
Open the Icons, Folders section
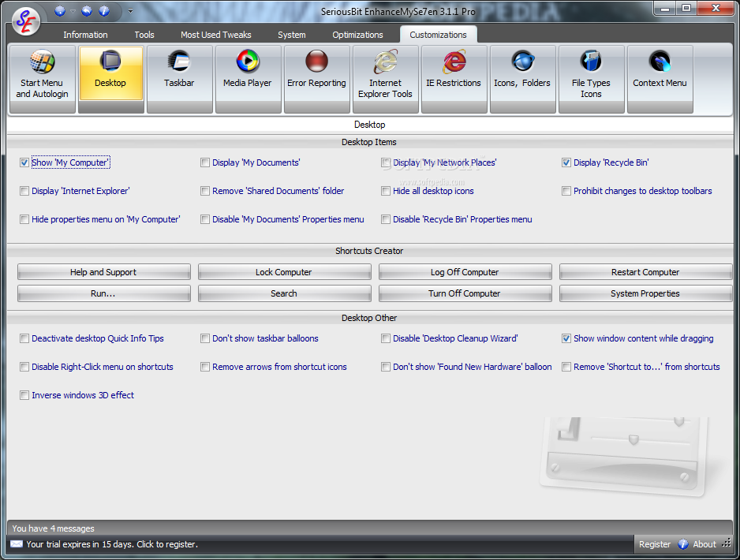coord(522,79)
